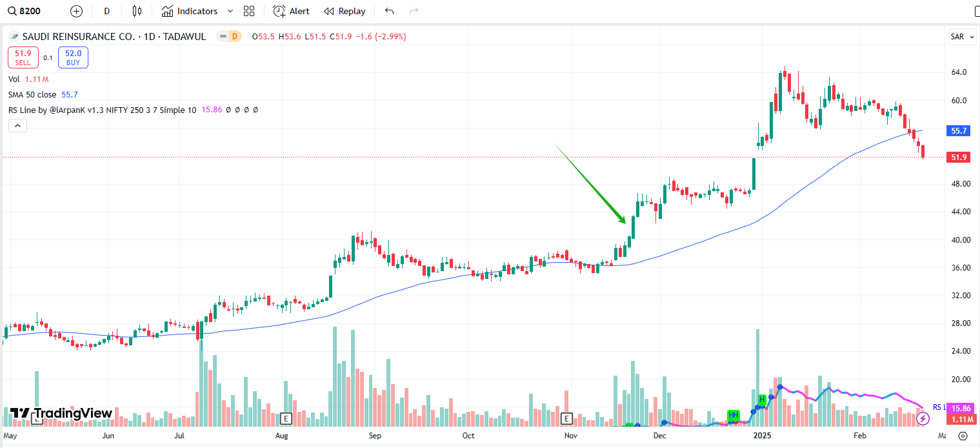Click the 51.9 SELL button
This screenshot has width=980, height=448.
(23, 57)
